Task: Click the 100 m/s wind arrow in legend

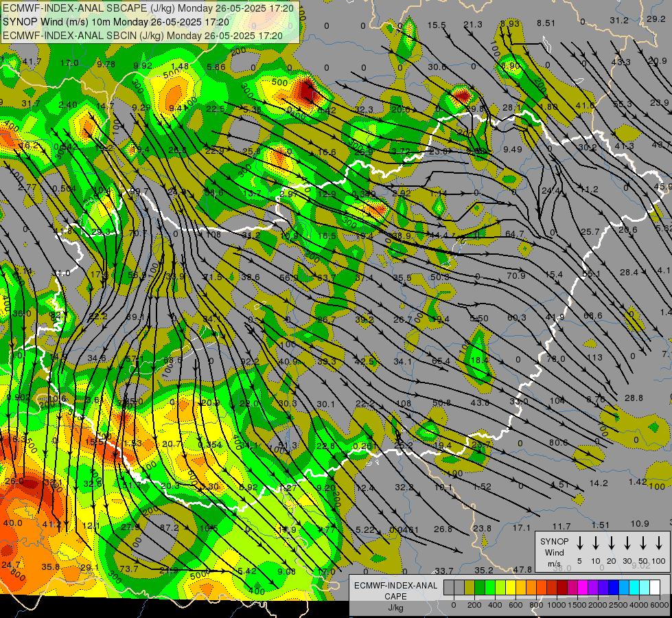Action: click(659, 542)
